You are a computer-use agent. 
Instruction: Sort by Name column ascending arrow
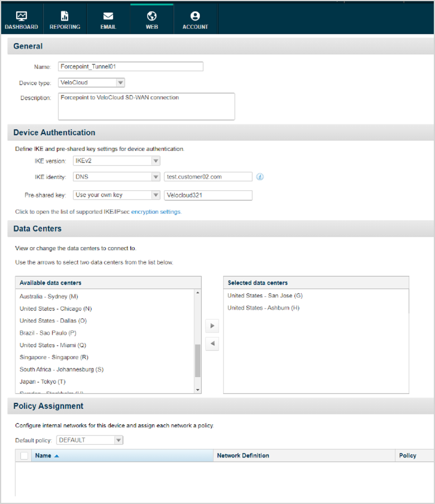click(57, 456)
